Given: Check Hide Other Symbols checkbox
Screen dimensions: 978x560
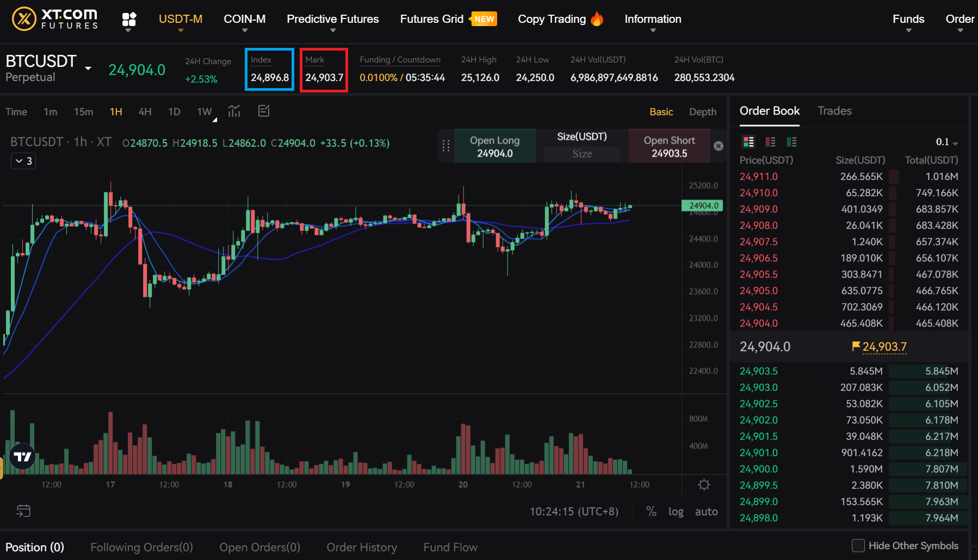Looking at the screenshot, I should pyautogui.click(x=858, y=545).
